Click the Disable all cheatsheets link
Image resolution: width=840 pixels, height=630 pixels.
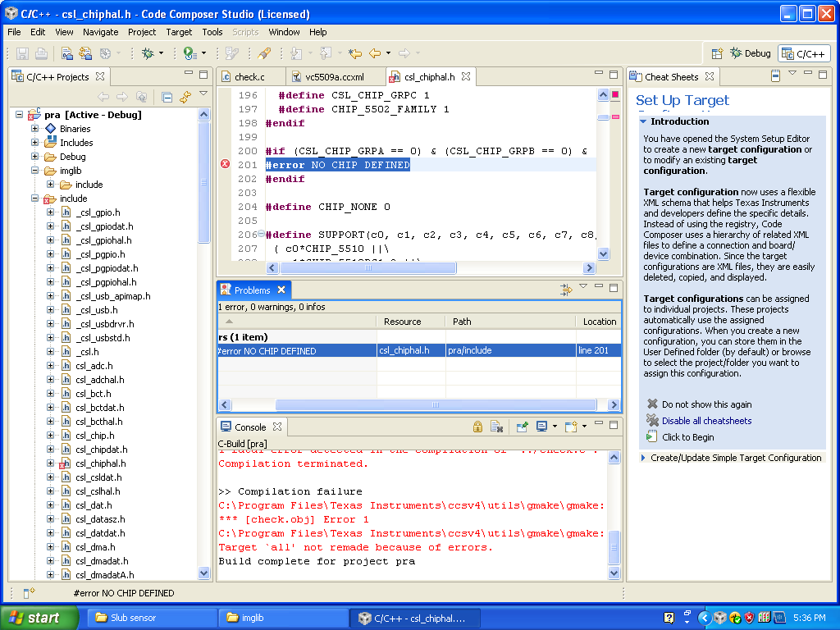click(x=706, y=421)
